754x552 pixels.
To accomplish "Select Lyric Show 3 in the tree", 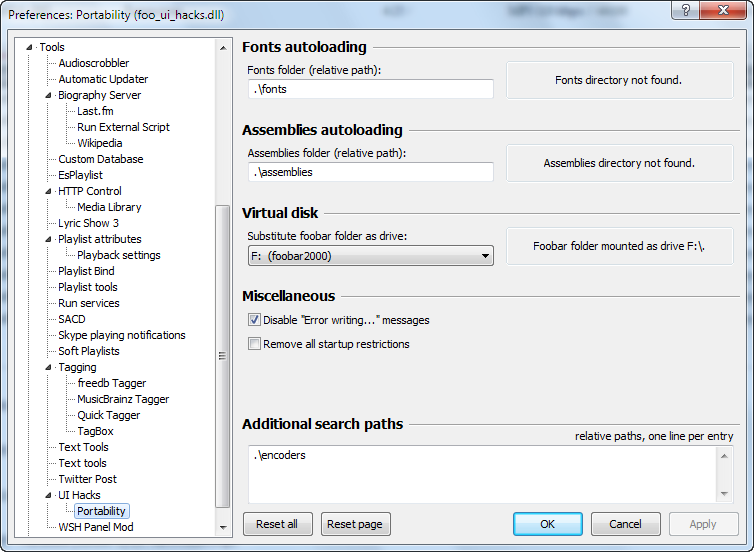I will click(x=88, y=223).
